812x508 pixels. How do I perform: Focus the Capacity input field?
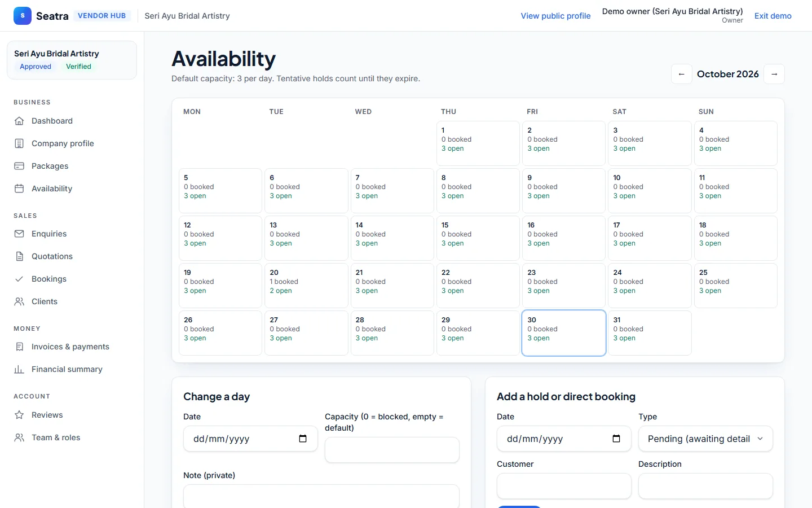pyautogui.click(x=392, y=450)
